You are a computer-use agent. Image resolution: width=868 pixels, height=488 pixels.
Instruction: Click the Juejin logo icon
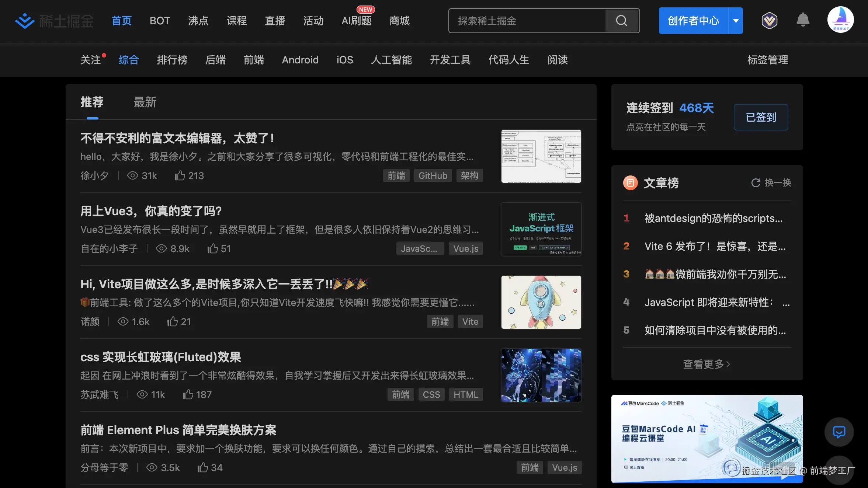pyautogui.click(x=25, y=21)
